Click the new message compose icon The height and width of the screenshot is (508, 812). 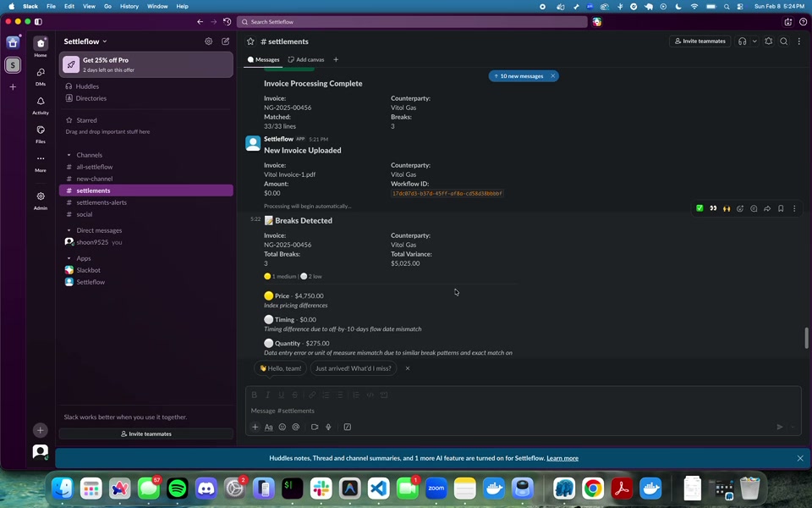click(x=226, y=41)
